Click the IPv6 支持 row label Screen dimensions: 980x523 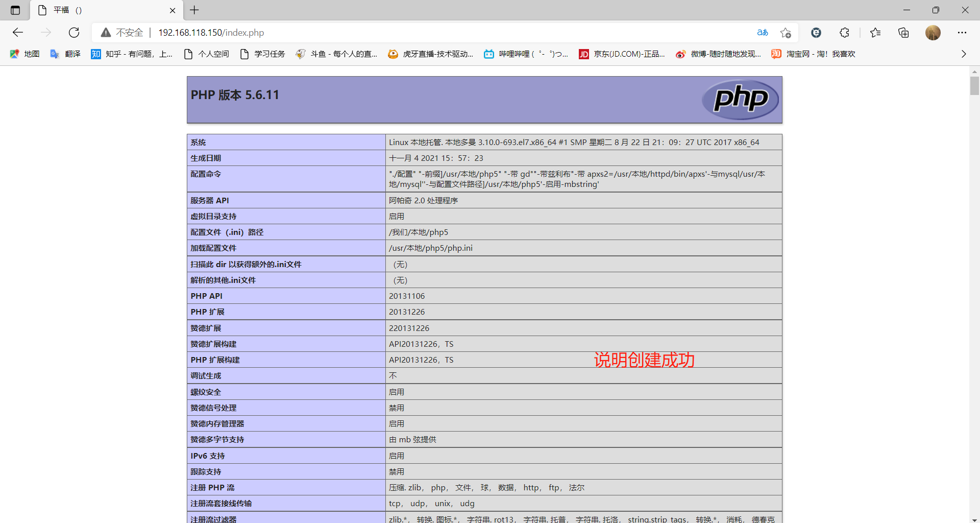point(208,456)
